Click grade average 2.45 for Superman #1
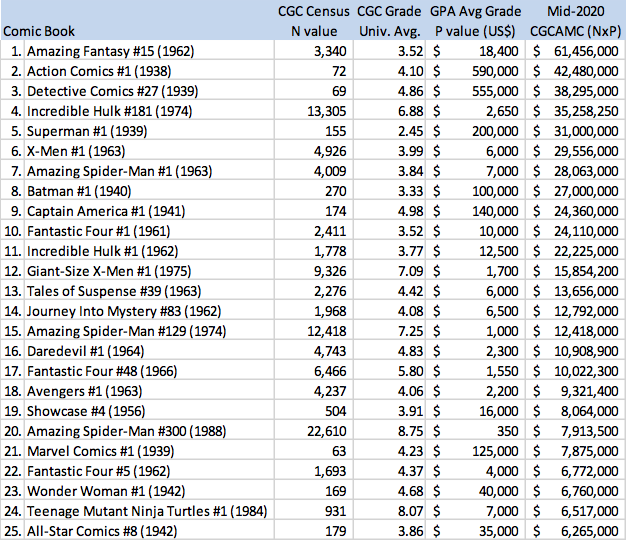626x540 pixels. click(410, 131)
